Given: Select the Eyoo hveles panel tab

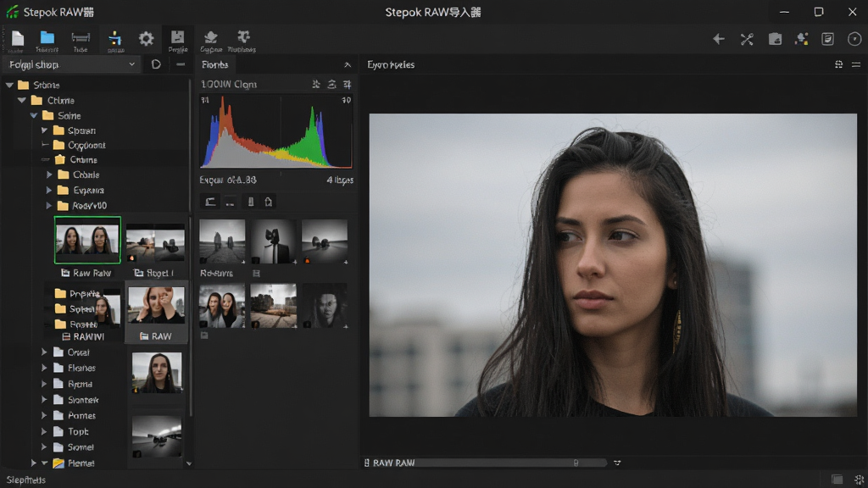Looking at the screenshot, I should tap(391, 64).
